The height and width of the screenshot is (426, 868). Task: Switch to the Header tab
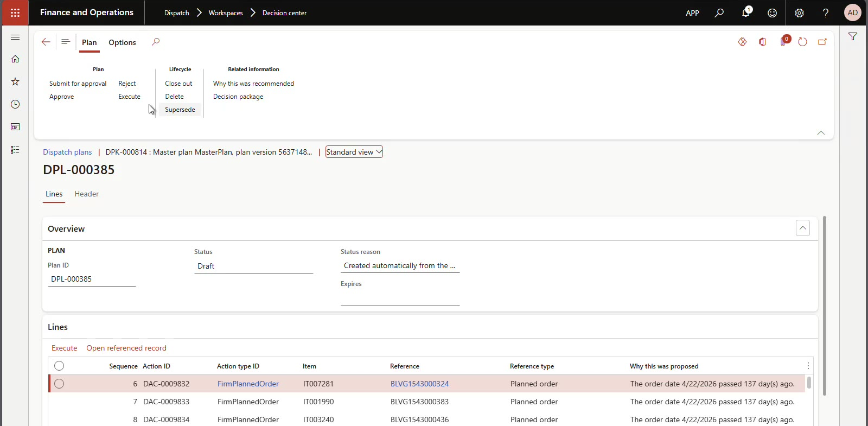87,194
